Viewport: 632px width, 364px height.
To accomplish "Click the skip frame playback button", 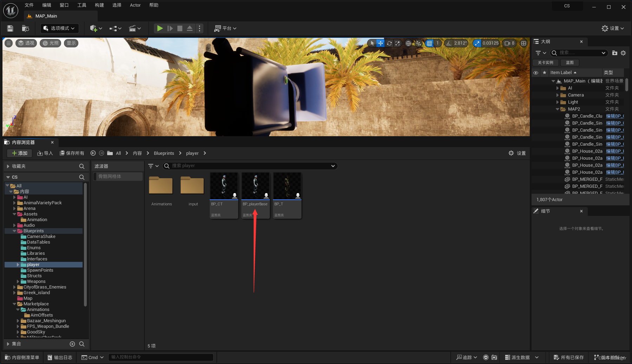I will point(170,28).
